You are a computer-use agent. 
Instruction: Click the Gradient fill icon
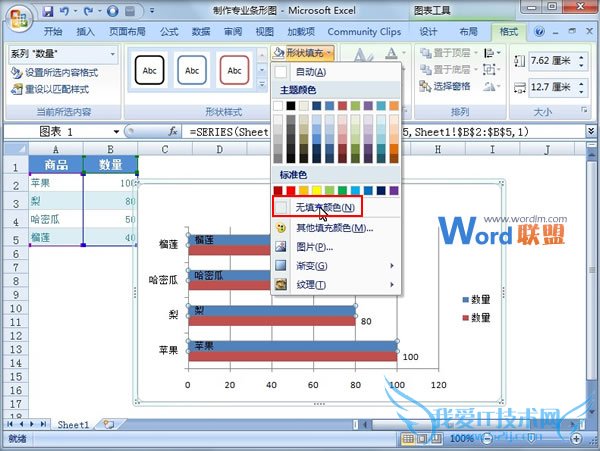click(x=281, y=265)
